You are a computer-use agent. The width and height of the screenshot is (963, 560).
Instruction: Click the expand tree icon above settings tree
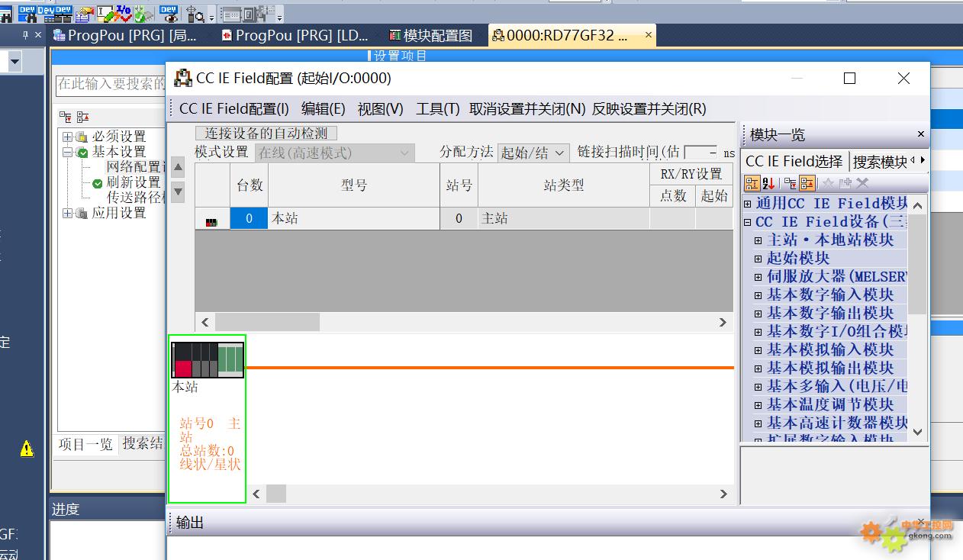[x=66, y=117]
